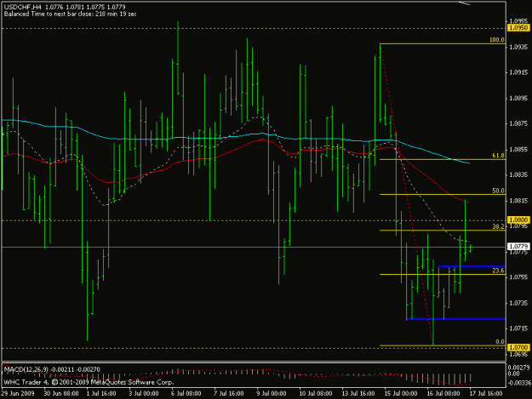Screen dimensions: 532x399
Task: Click the 1.0835 price scale value
Action: point(518,175)
